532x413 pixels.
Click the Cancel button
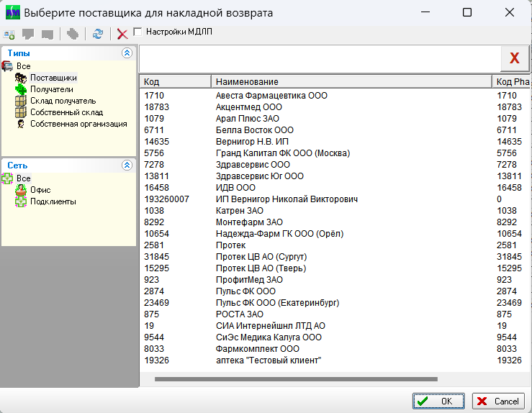[498, 401]
